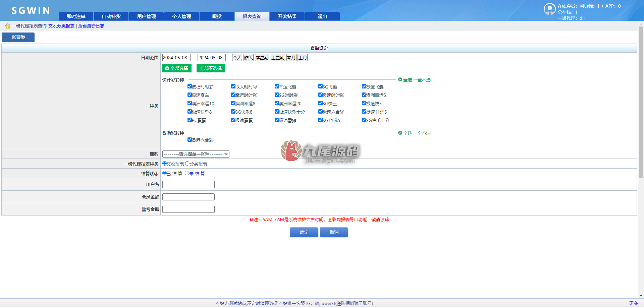Click the start date field
This screenshot has height=308, width=644.
point(176,58)
